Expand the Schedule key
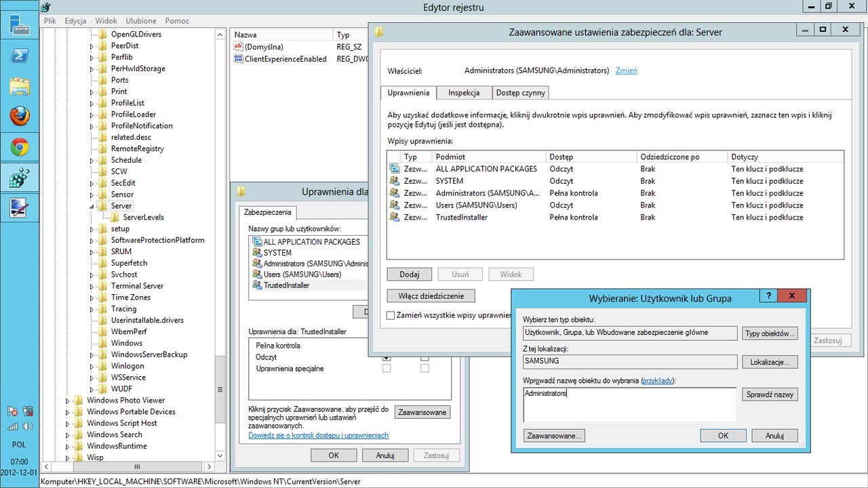 [x=92, y=161]
